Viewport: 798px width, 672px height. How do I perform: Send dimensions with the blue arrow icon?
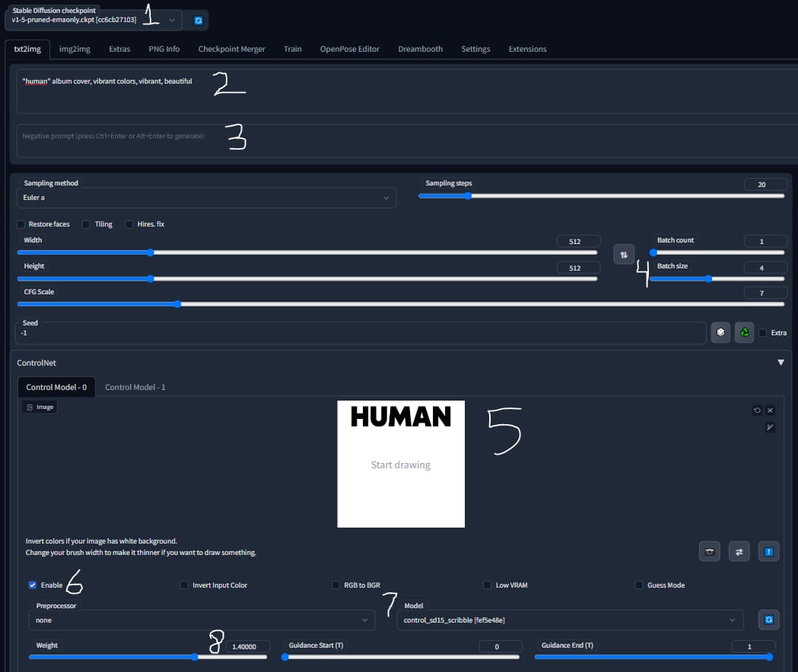click(768, 551)
